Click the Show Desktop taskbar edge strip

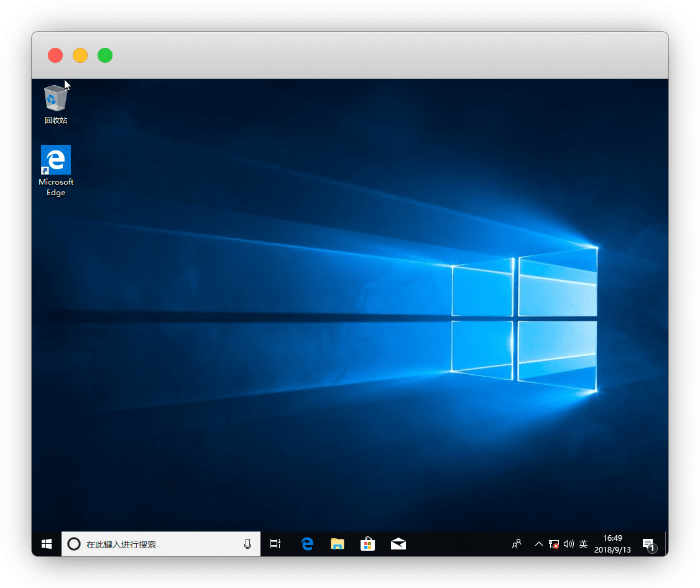tap(666, 544)
